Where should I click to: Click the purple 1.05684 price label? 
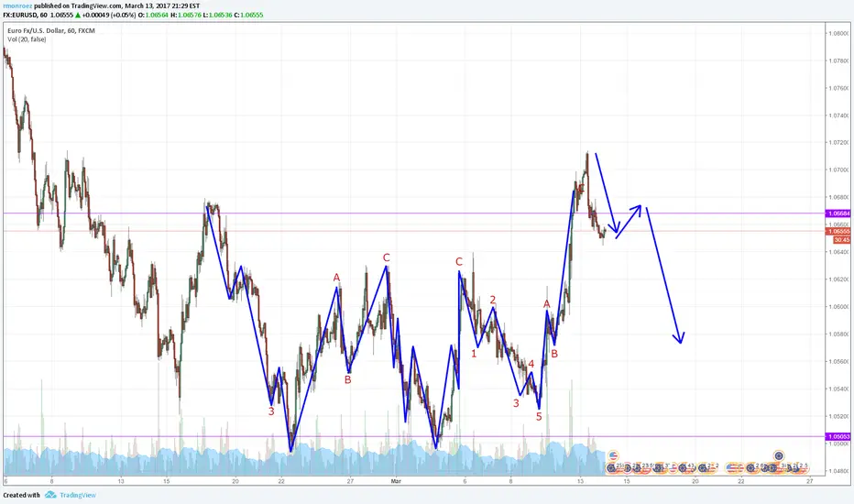click(x=839, y=213)
